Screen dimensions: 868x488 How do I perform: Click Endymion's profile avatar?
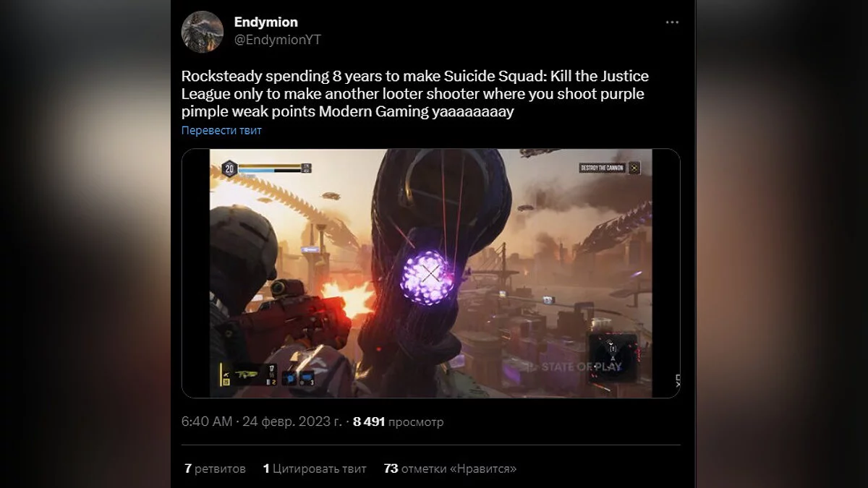point(202,31)
